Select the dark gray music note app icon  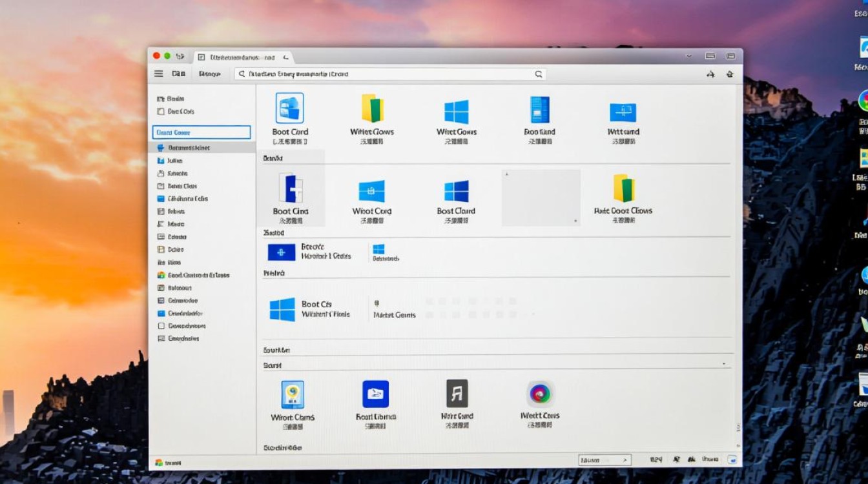457,393
